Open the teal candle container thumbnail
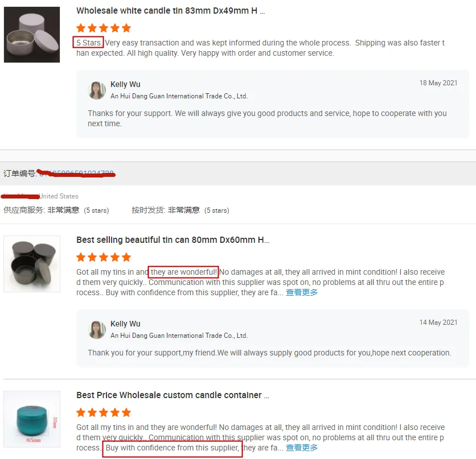The image size is (476, 459). pyautogui.click(x=32, y=419)
